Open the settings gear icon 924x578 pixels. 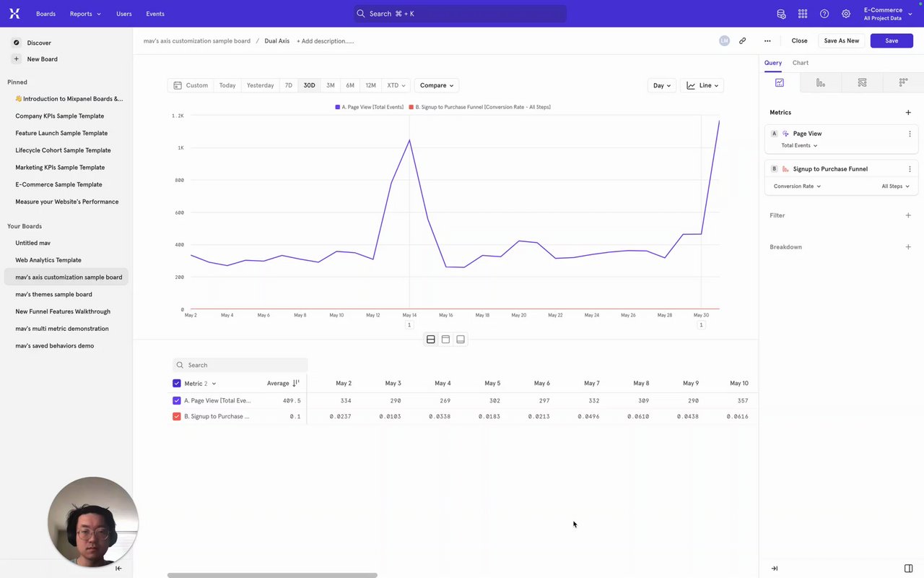point(846,14)
